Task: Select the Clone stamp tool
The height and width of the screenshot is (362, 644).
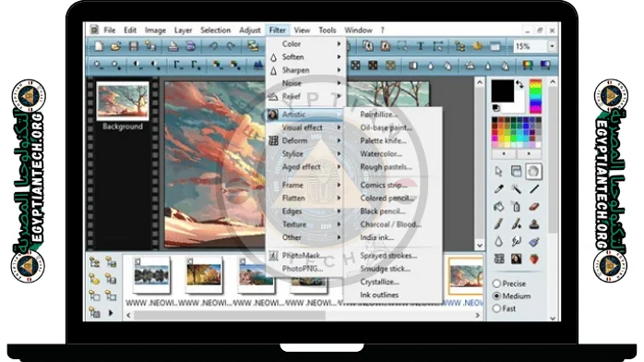Action: point(533,224)
